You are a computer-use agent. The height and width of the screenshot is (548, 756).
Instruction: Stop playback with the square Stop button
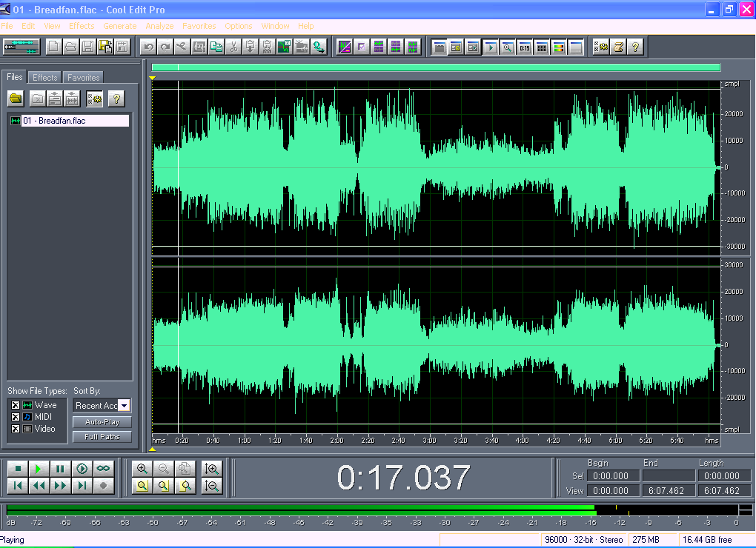tap(18, 469)
